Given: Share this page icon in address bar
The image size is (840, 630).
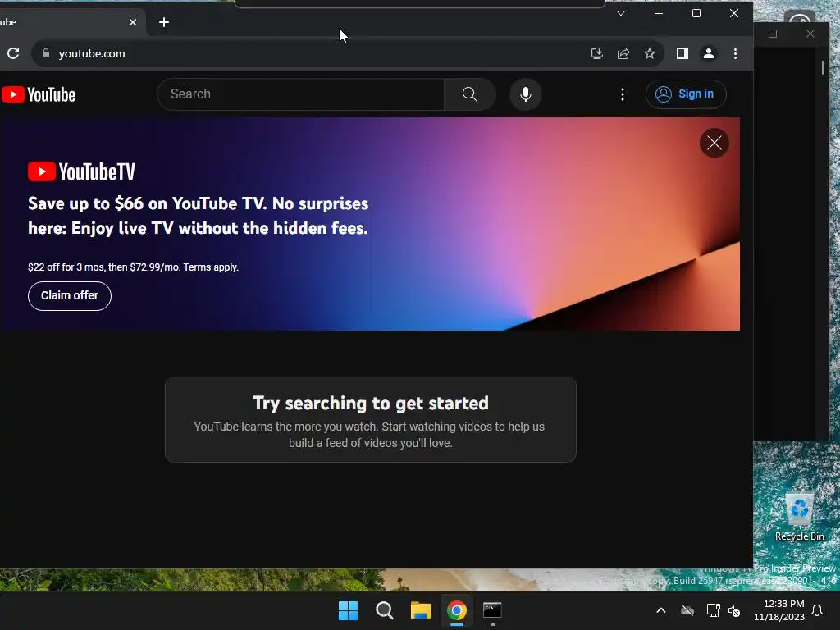Looking at the screenshot, I should (x=623, y=53).
